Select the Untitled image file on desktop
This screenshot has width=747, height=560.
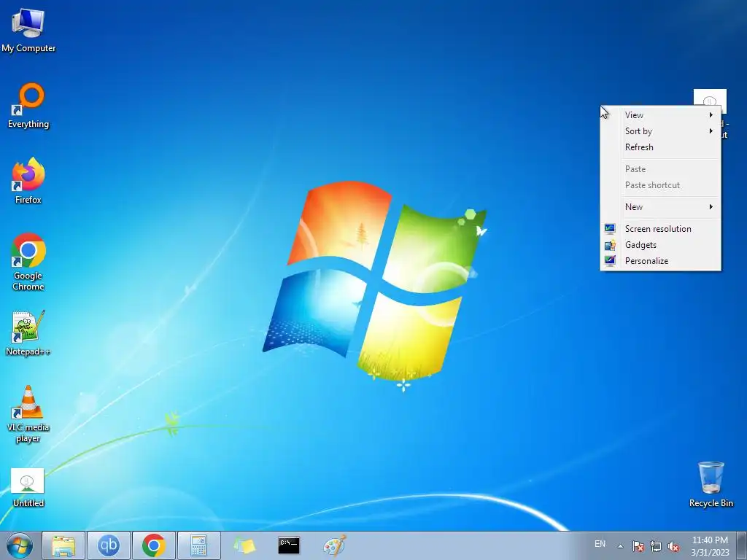click(28, 488)
